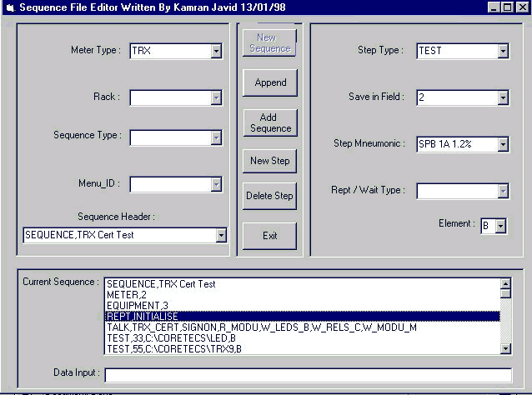Exit the Sequence File Editor
The width and height of the screenshot is (532, 395).
coord(269,236)
